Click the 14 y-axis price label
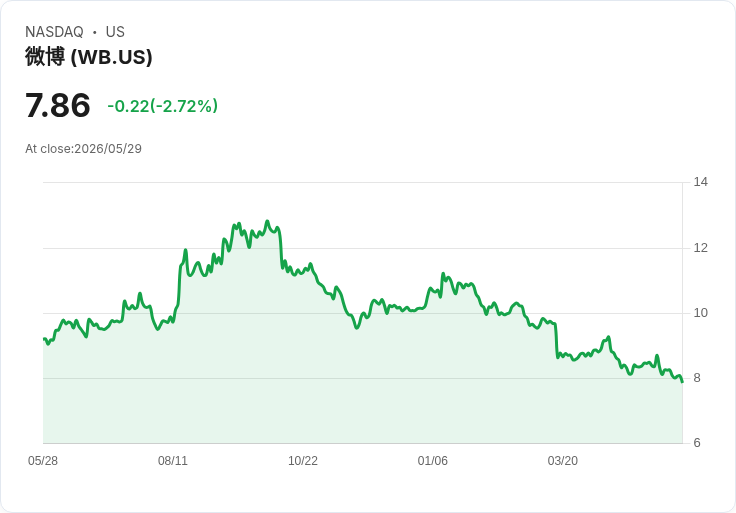 click(700, 182)
